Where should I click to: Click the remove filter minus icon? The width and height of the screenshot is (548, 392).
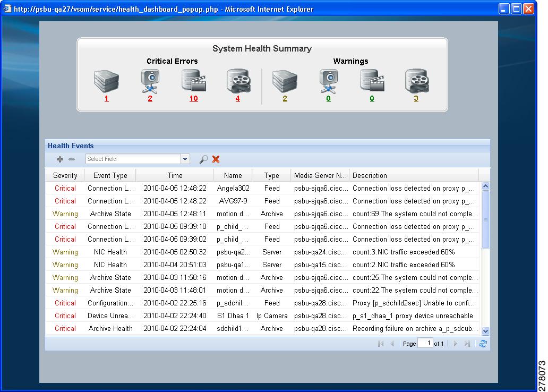coord(72,159)
